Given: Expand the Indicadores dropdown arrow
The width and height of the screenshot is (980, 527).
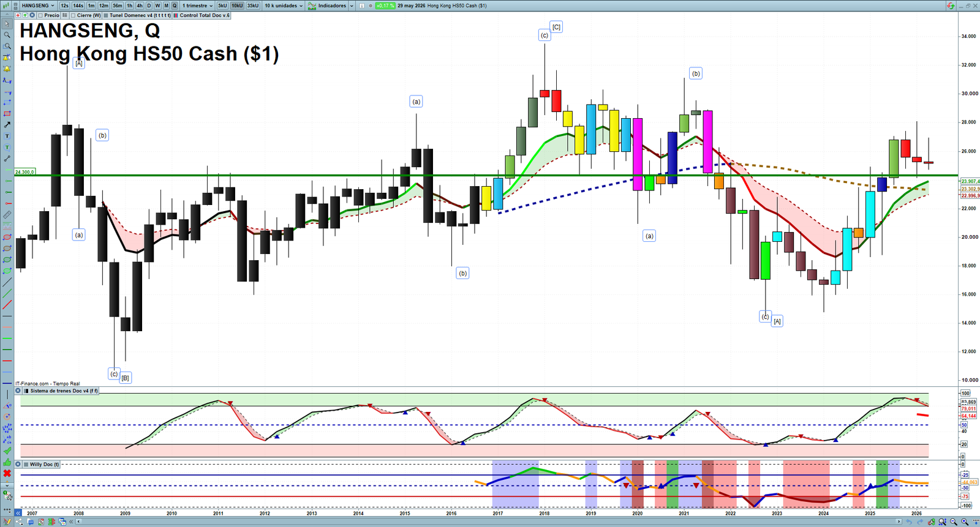Looking at the screenshot, I should tap(352, 6).
